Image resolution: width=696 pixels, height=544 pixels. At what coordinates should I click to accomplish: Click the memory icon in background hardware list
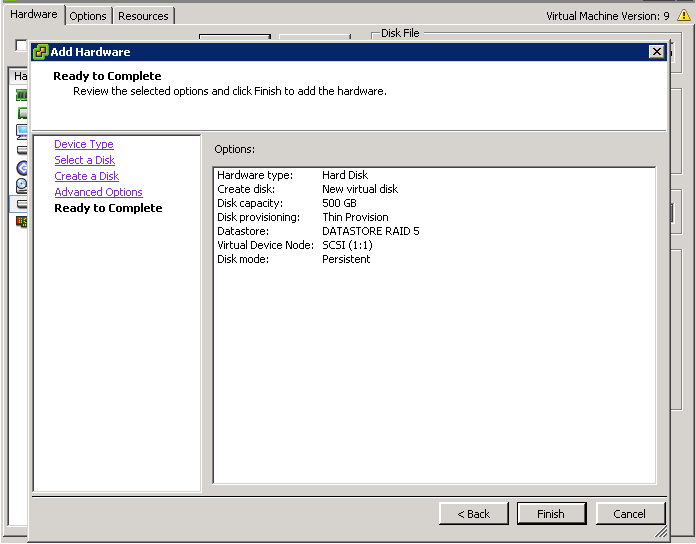[21, 95]
